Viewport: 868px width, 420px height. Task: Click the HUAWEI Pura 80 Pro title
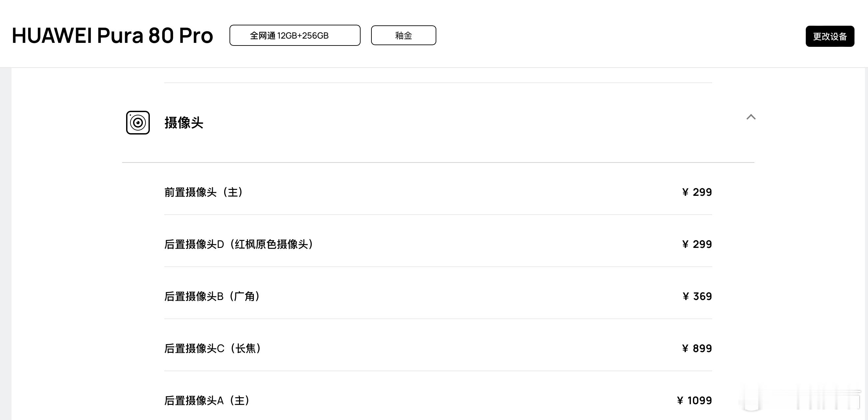pyautogui.click(x=113, y=35)
